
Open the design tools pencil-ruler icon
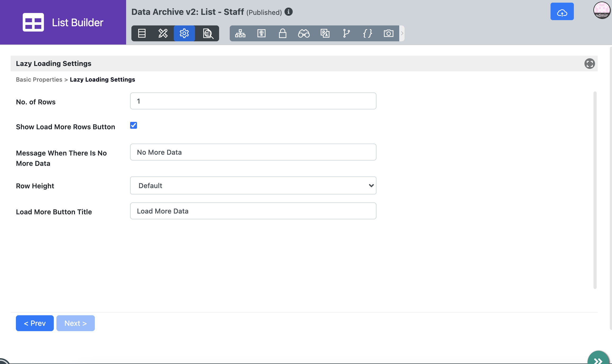pos(163,33)
